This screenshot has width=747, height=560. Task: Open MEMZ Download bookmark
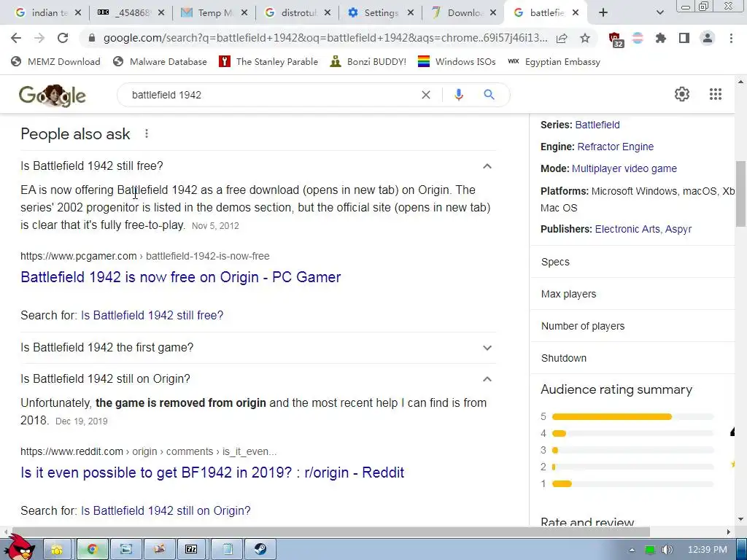(55, 61)
